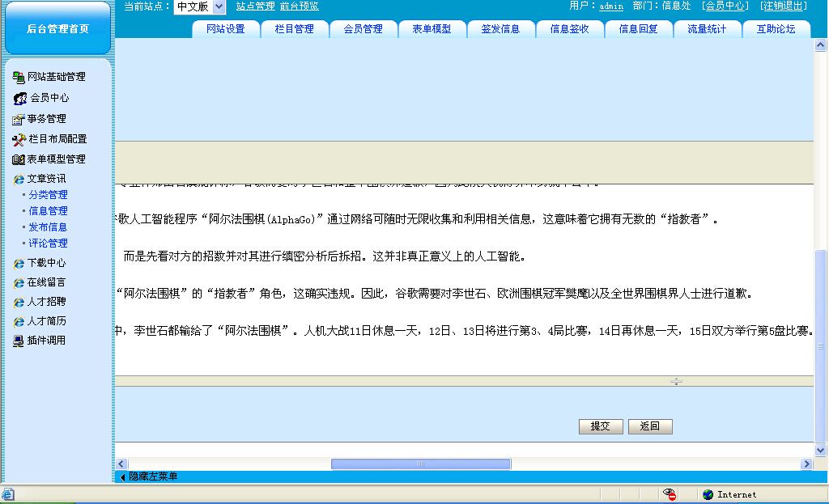Click the 会员中心 sidebar icon

pos(20,98)
